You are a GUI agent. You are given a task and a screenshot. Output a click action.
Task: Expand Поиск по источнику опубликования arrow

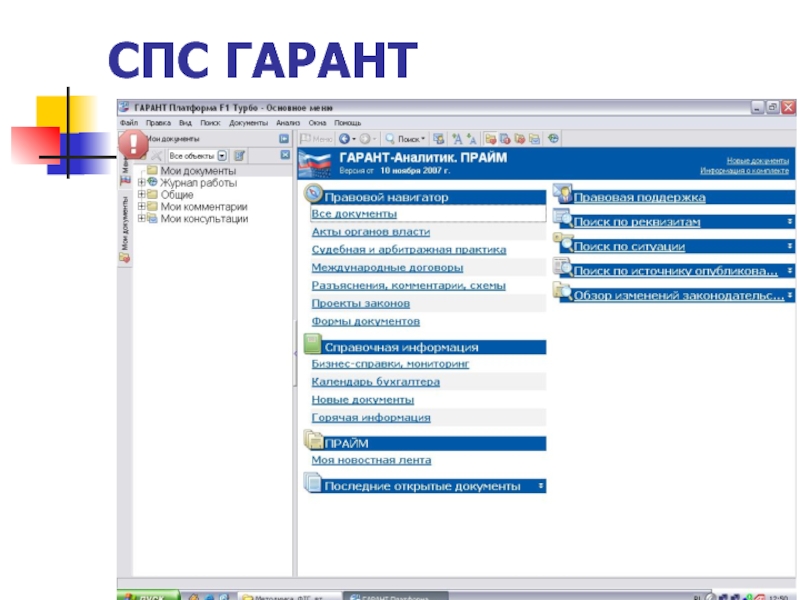point(789,270)
